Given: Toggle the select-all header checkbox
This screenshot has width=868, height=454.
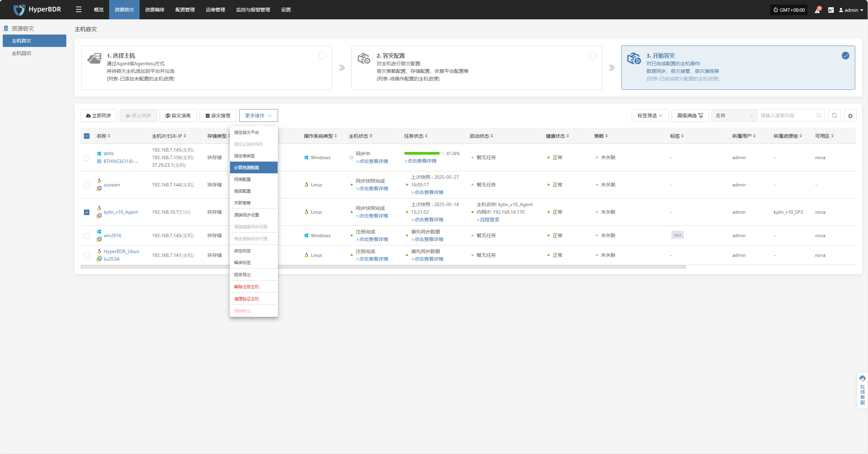Looking at the screenshot, I should tap(87, 136).
